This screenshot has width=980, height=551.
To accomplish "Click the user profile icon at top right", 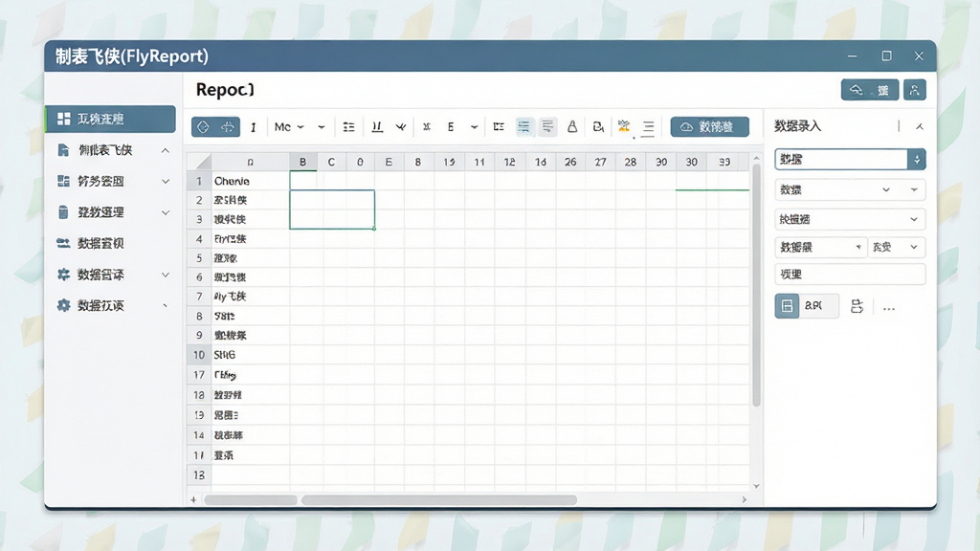I will pyautogui.click(x=914, y=90).
